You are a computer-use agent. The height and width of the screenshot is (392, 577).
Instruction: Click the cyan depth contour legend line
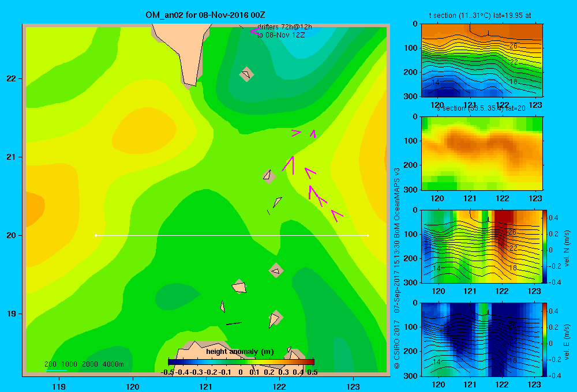57,370
